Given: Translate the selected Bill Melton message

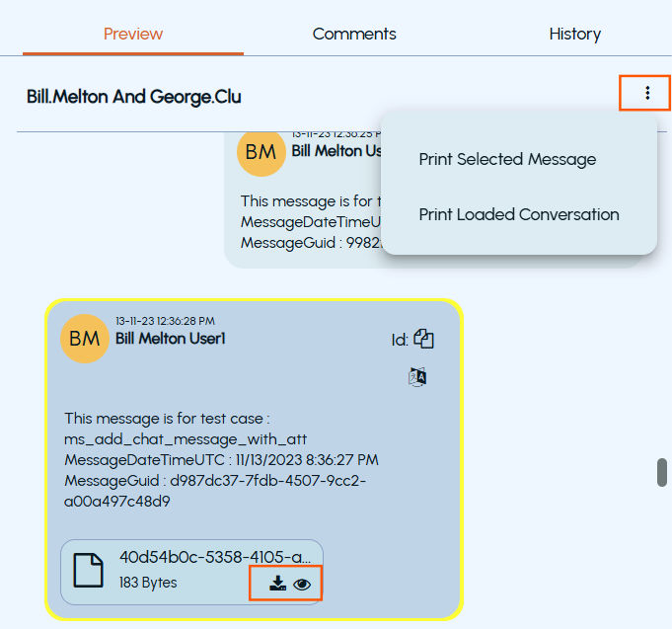Looking at the screenshot, I should pyautogui.click(x=417, y=377).
